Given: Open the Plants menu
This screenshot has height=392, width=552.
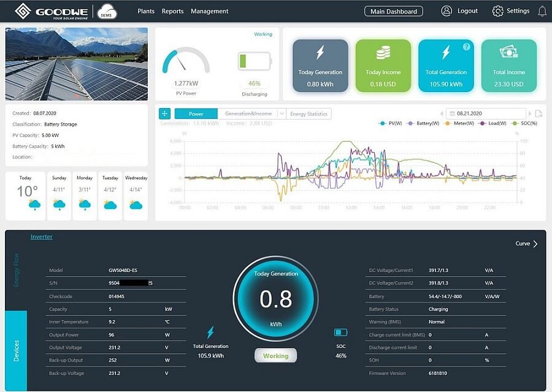Looking at the screenshot, I should coord(146,11).
